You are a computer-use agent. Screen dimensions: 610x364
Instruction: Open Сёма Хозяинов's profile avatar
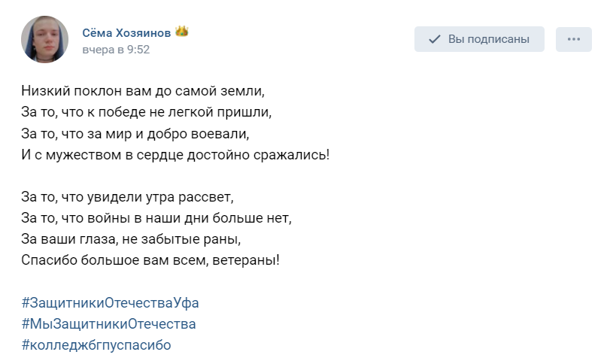[x=45, y=40]
